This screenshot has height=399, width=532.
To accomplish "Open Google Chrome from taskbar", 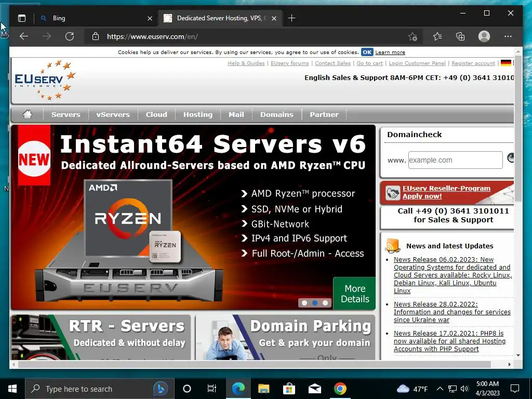I will point(340,389).
